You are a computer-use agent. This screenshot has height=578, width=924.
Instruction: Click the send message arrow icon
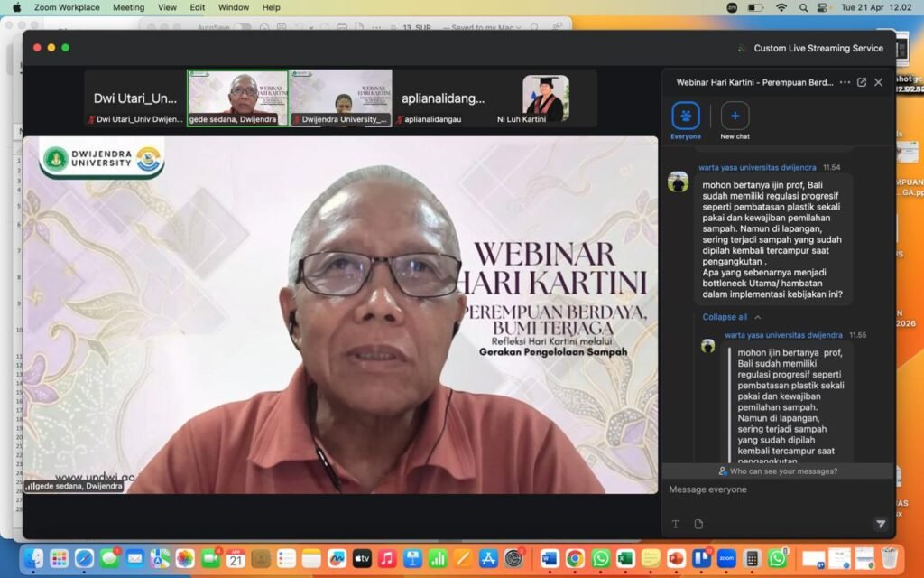coord(880,524)
